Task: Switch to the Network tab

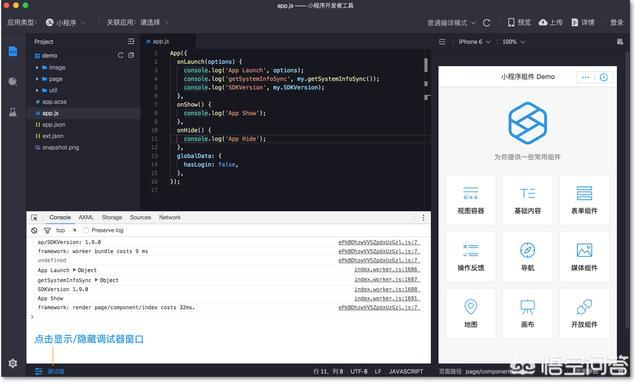Action: (170, 217)
